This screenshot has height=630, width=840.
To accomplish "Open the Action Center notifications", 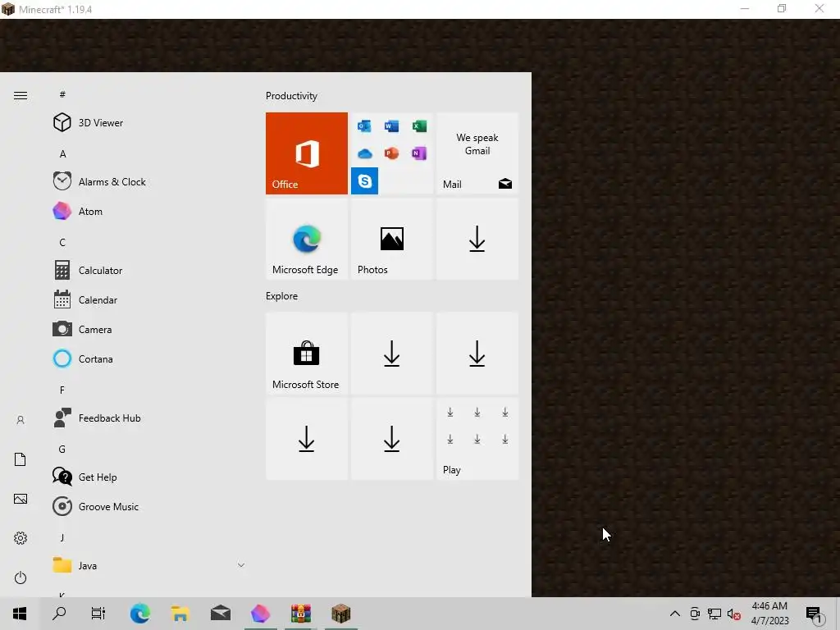I will coord(814,614).
